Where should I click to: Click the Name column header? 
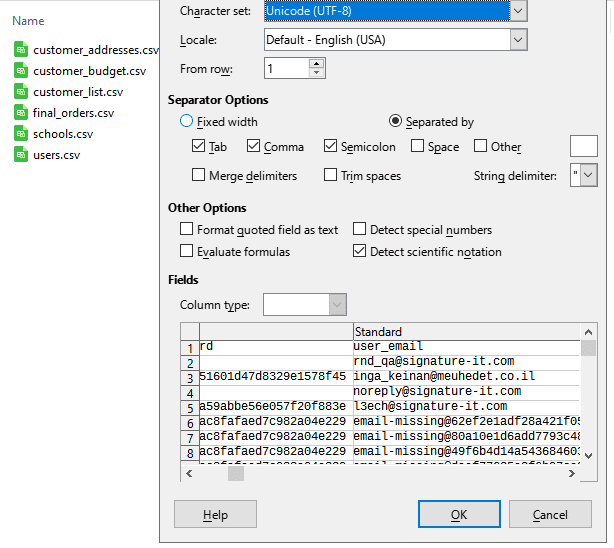28,20
